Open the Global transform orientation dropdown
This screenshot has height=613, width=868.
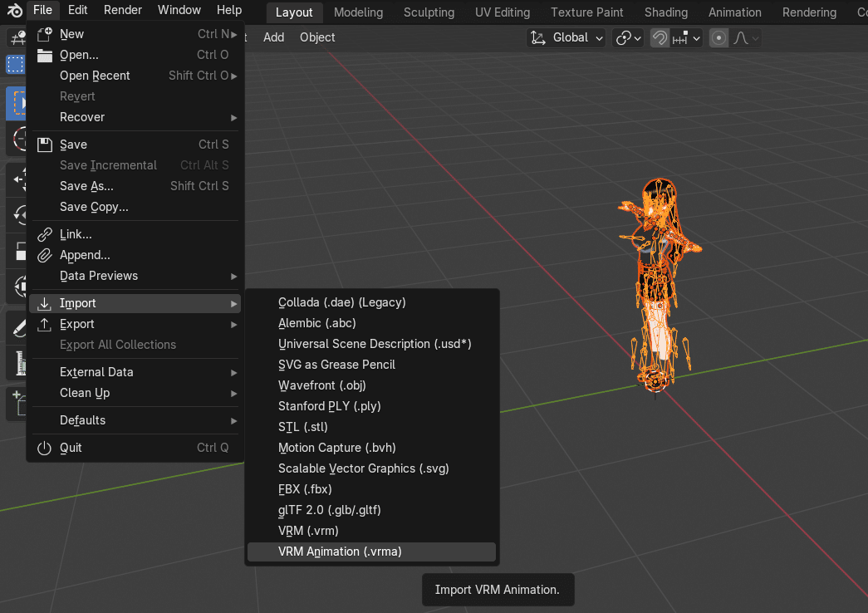(566, 37)
